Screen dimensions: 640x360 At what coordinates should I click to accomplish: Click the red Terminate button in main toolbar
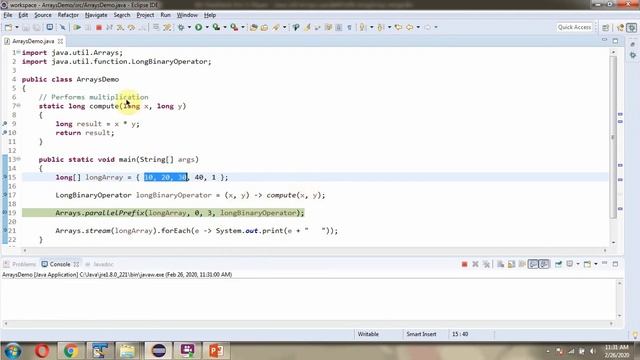(98, 27)
